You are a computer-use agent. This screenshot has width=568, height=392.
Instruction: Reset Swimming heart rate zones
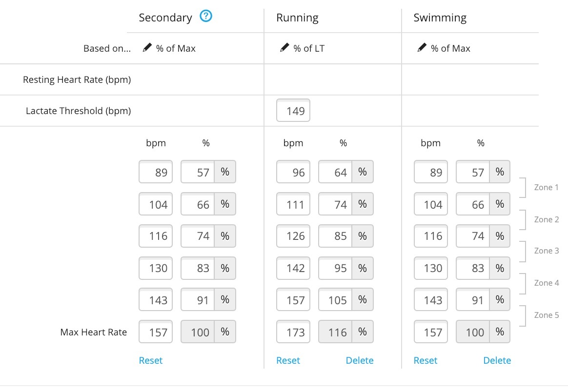point(426,360)
